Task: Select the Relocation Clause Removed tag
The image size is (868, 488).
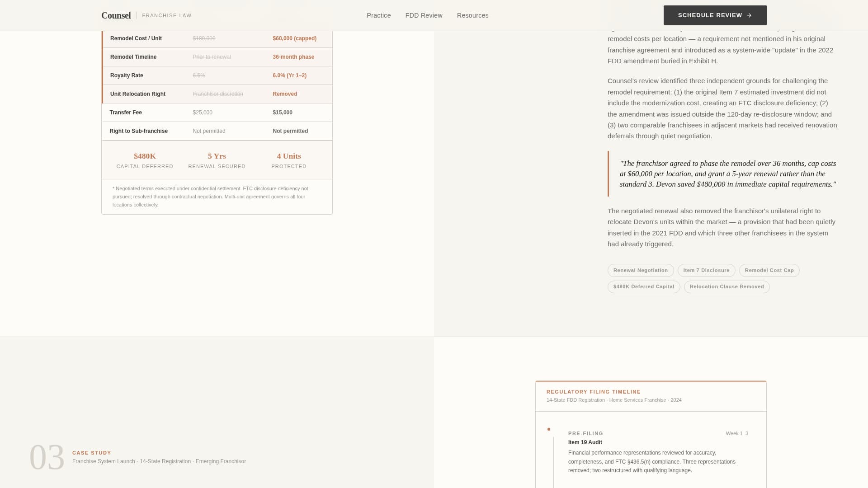Action: tap(726, 286)
